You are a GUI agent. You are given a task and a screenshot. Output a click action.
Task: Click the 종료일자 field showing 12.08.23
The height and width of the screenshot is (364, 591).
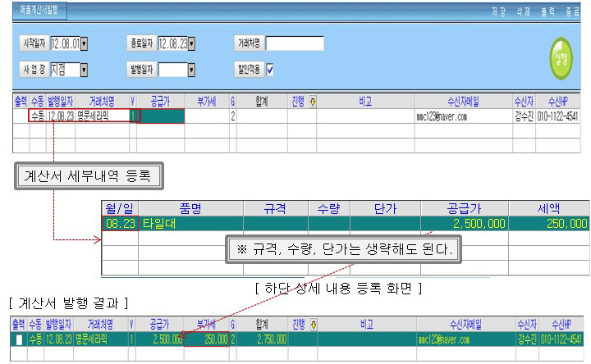[173, 43]
